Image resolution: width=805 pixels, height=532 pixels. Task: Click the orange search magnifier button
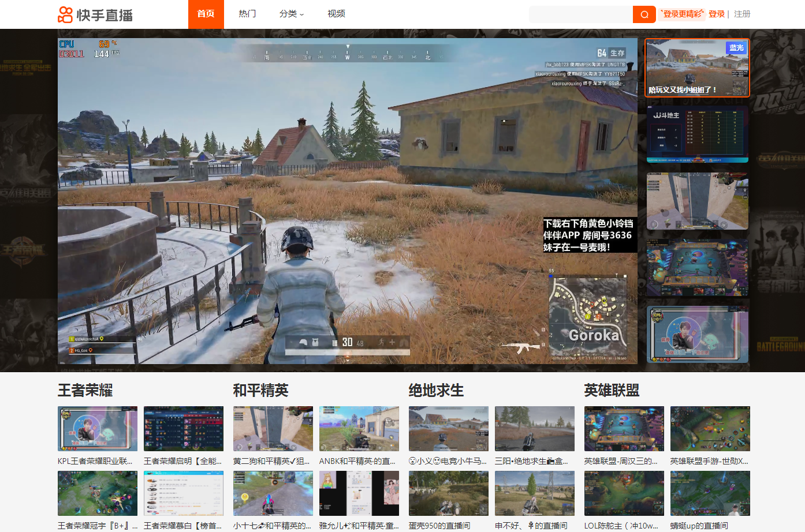[x=644, y=14]
